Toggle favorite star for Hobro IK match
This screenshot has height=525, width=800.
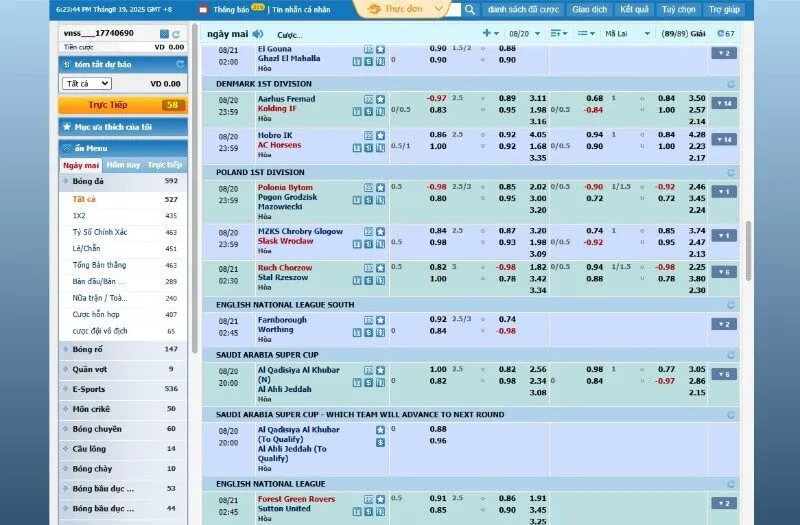point(380,135)
